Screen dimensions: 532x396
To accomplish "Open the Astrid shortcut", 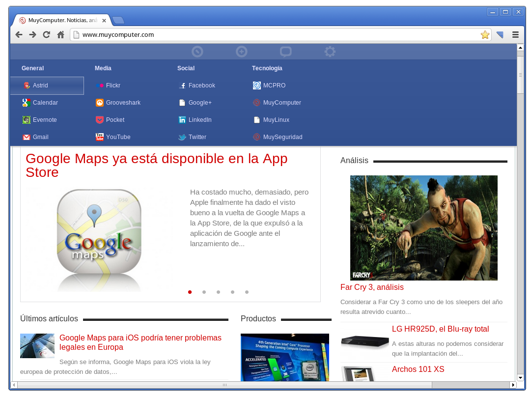I will tap(40, 85).
